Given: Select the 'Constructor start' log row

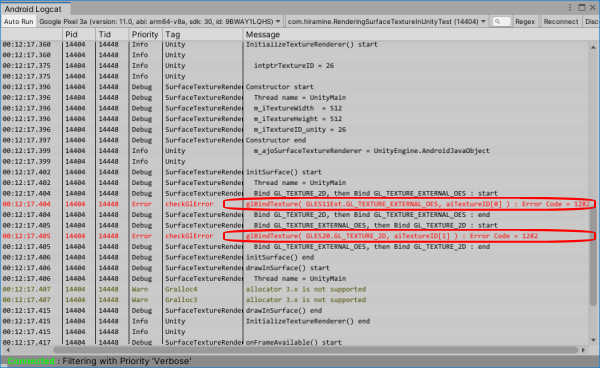Looking at the screenshot, I should coord(295,87).
